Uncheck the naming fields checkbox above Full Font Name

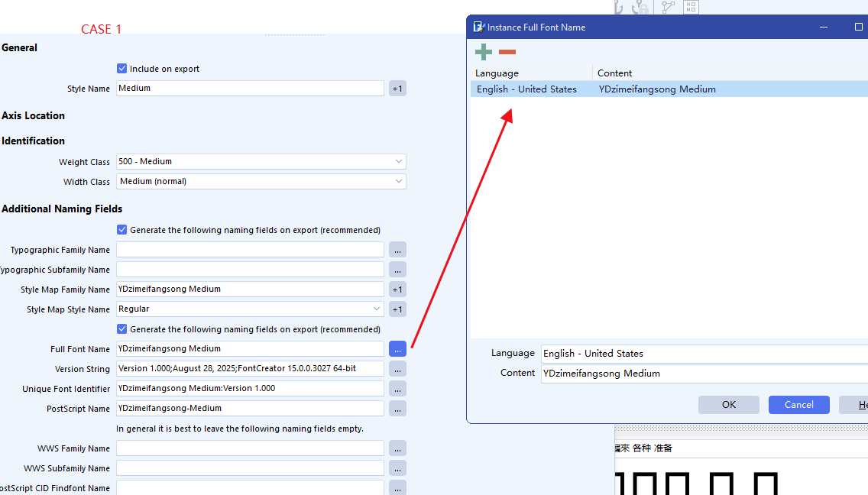tap(122, 329)
